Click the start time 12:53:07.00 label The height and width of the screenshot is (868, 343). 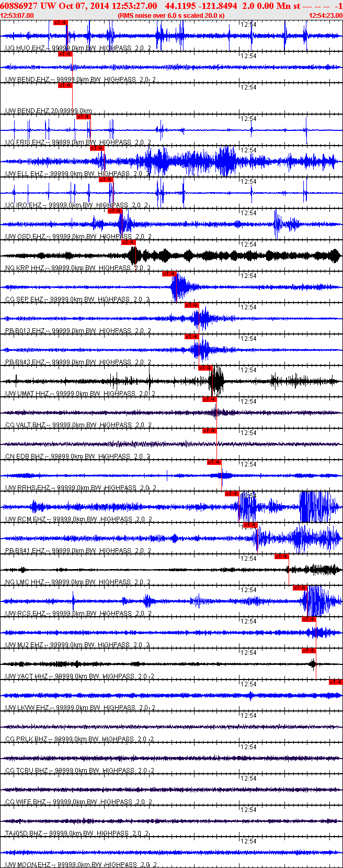click(x=17, y=16)
